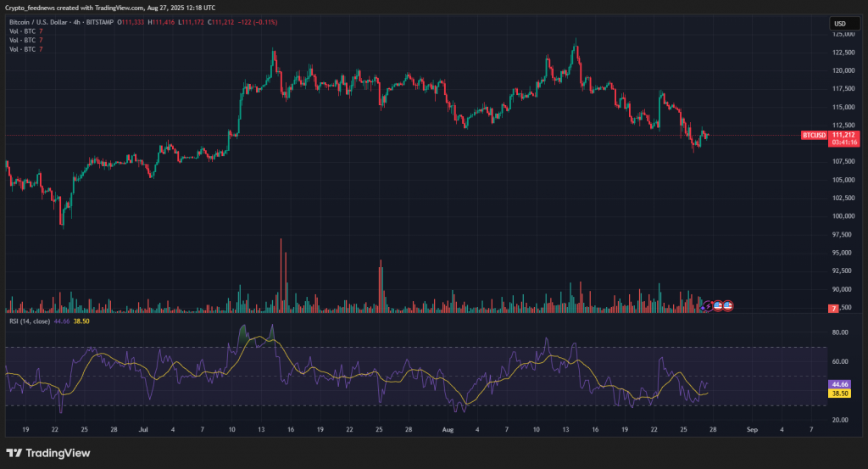Open the USD currency selector
Image resolution: width=868 pixels, height=469 pixels.
click(x=840, y=24)
